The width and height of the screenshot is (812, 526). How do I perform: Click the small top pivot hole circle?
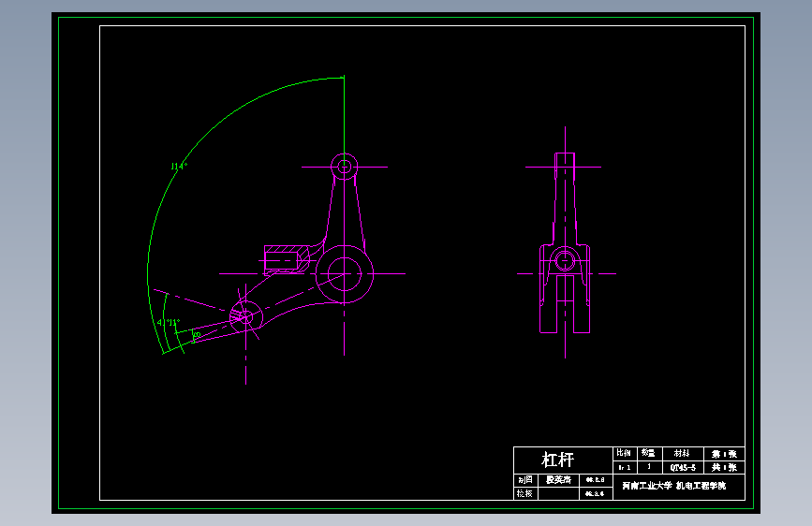coord(344,167)
